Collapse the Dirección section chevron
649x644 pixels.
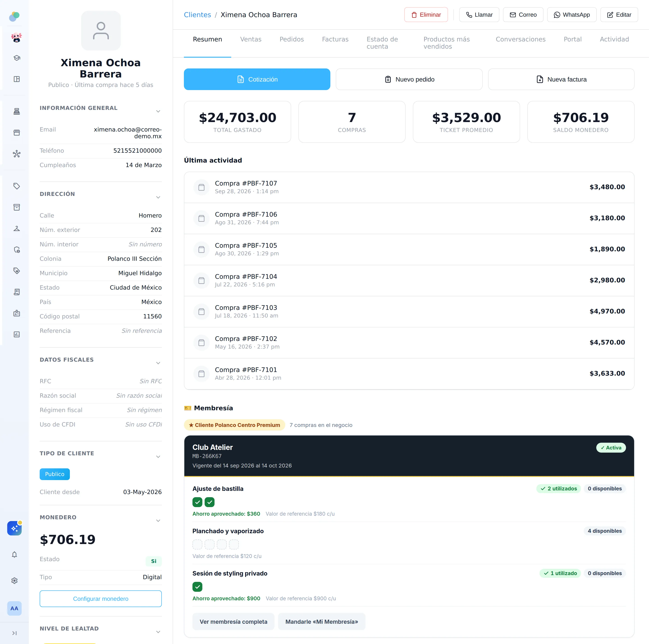(x=158, y=197)
